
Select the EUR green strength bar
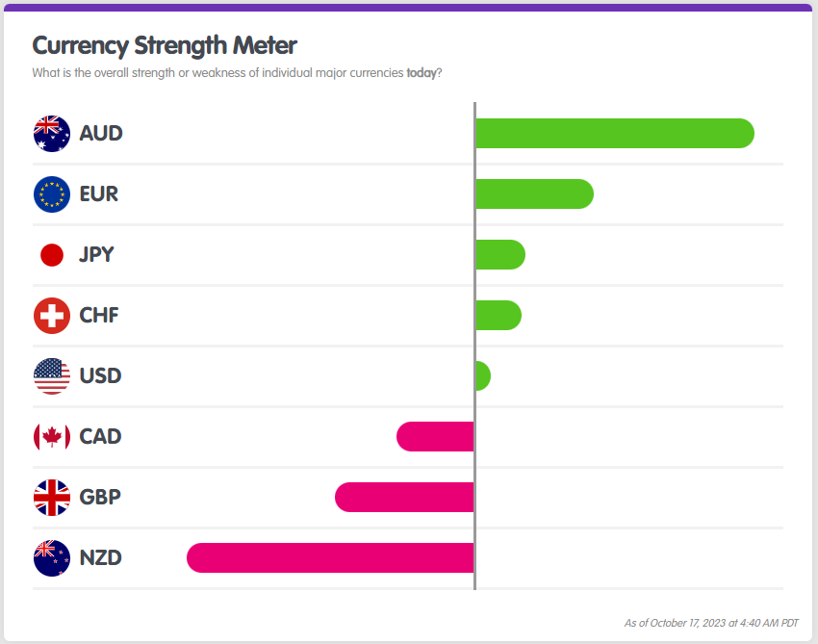[x=534, y=194]
